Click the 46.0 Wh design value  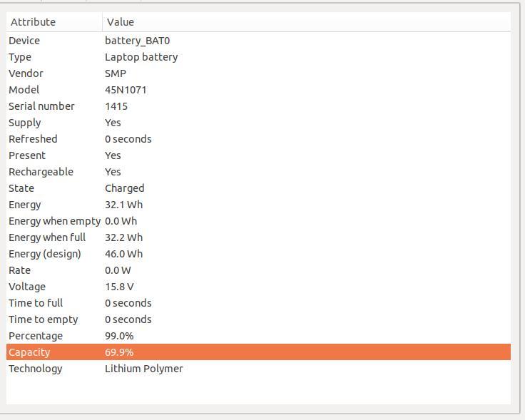(x=124, y=254)
